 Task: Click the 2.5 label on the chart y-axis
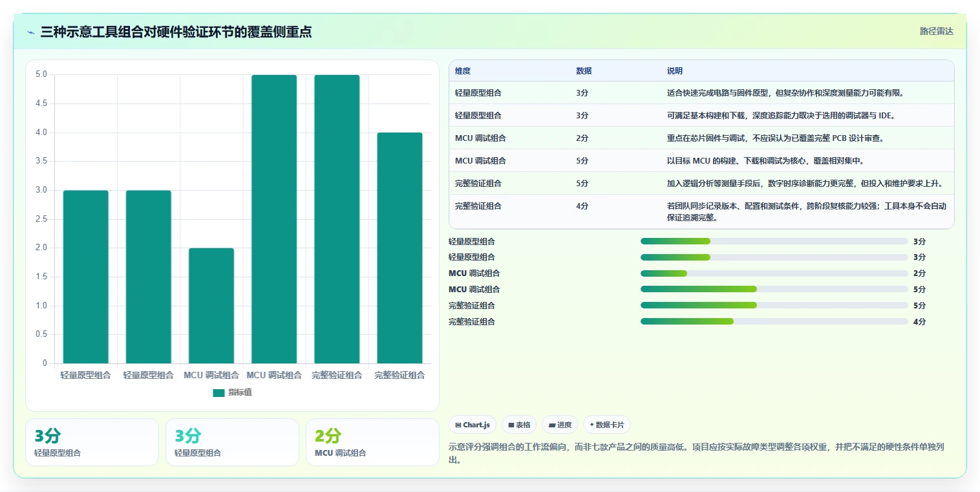[41, 219]
